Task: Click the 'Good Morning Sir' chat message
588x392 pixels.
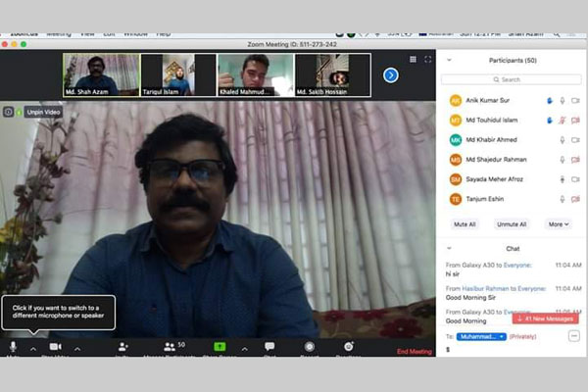Action: tap(470, 298)
